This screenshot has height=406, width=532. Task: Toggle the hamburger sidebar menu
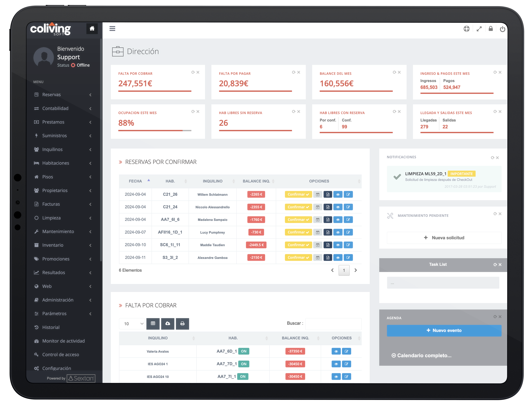pos(112,28)
